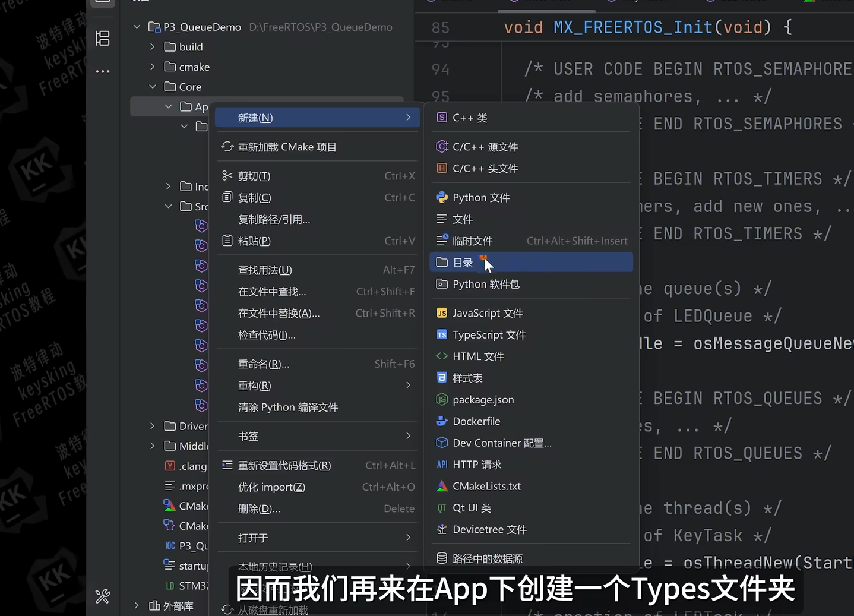The width and height of the screenshot is (854, 616).
Task: Click the scissors icon beside 剪切
Action: (x=227, y=176)
